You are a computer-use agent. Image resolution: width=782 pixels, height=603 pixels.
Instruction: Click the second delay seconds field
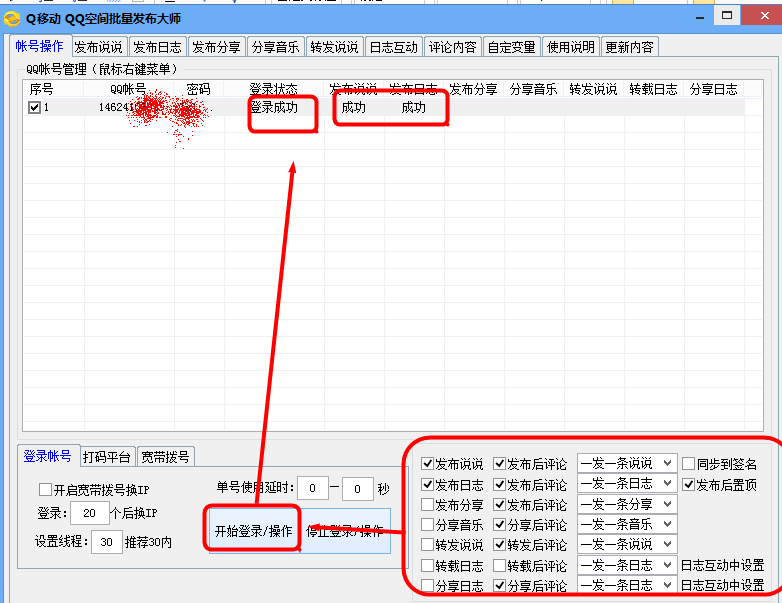tap(358, 488)
